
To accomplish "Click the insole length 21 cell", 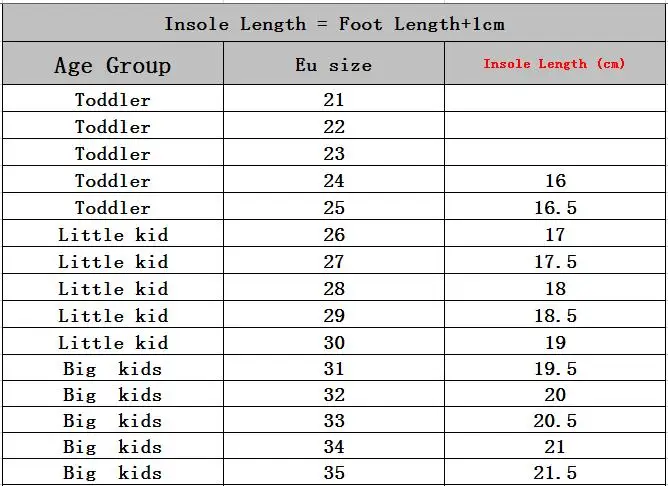I will point(555,446).
